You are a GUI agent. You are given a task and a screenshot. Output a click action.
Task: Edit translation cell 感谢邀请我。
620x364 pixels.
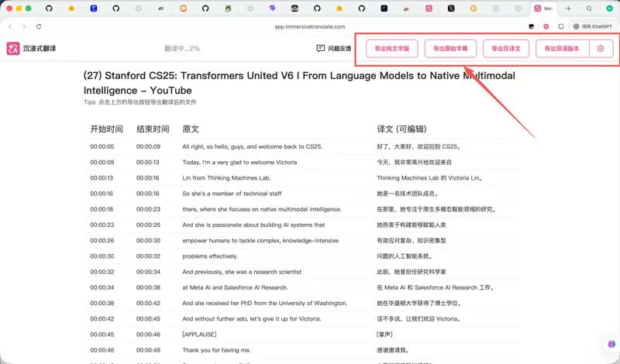(x=393, y=350)
